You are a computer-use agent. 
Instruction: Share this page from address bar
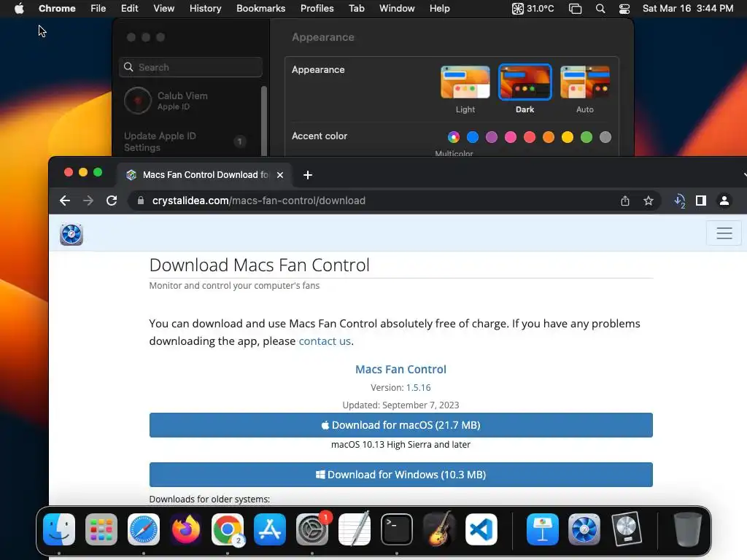pyautogui.click(x=625, y=201)
